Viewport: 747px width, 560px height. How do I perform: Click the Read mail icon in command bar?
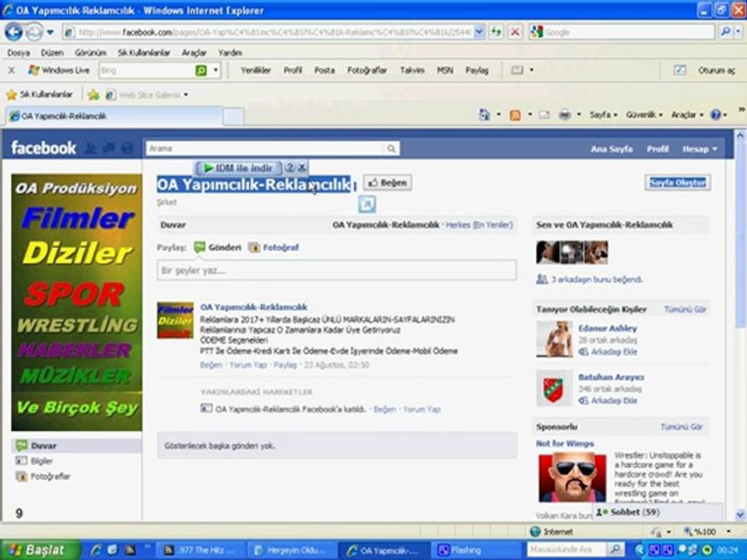544,115
